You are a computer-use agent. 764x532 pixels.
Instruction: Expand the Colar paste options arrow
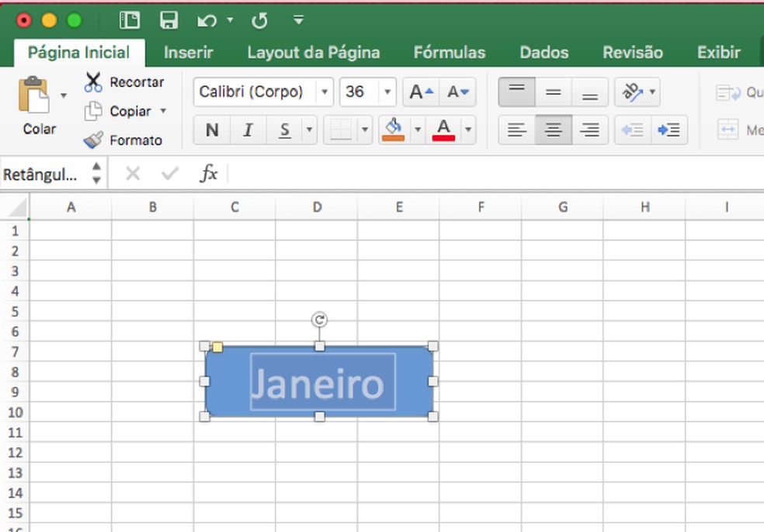click(x=64, y=96)
